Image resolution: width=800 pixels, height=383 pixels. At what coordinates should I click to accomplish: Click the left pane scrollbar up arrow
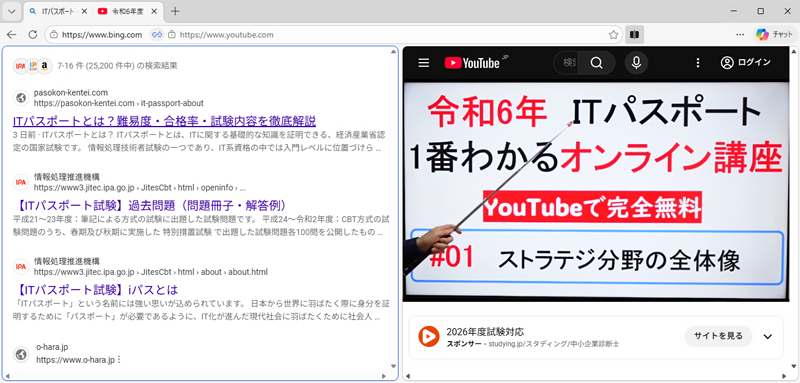(393, 52)
